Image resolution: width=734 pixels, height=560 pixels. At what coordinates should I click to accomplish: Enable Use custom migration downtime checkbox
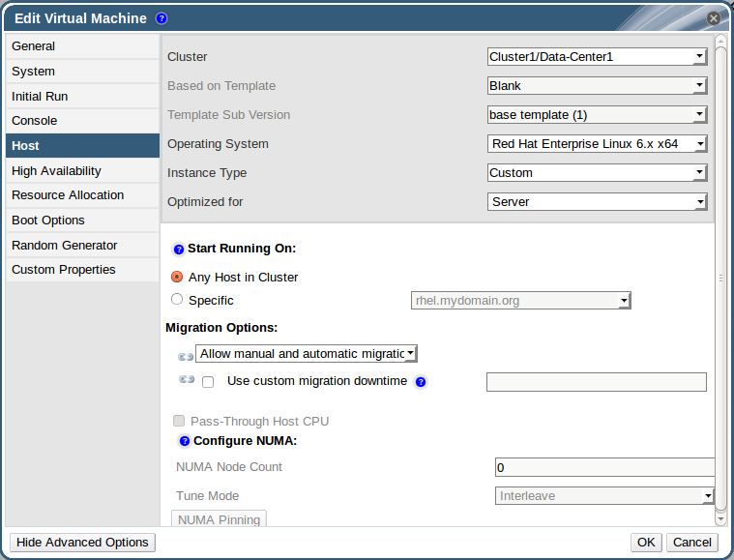[x=208, y=382]
